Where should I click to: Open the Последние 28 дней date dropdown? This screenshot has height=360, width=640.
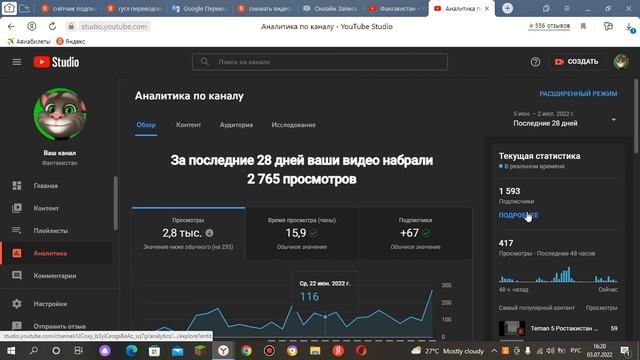coord(565,119)
